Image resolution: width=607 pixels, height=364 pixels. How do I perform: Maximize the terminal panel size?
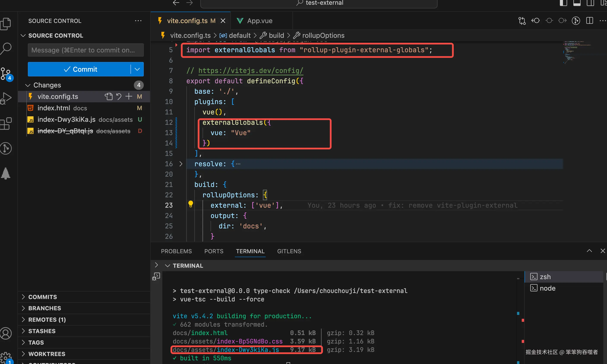(x=589, y=251)
